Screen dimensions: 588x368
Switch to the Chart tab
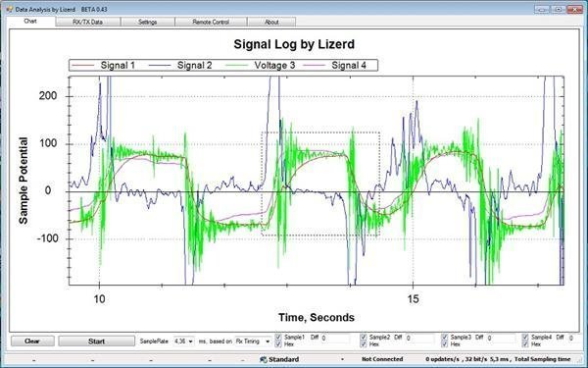pos(30,22)
